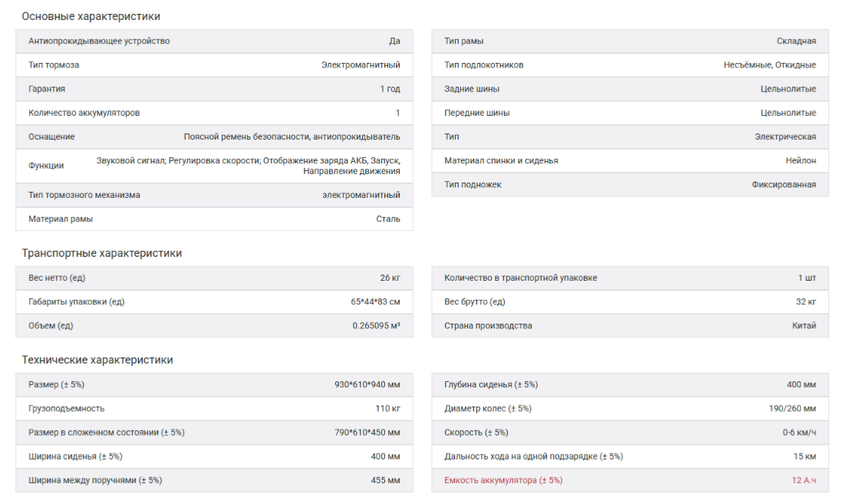
Task: Select the 'Гарантия' row label
Action: [x=47, y=89]
